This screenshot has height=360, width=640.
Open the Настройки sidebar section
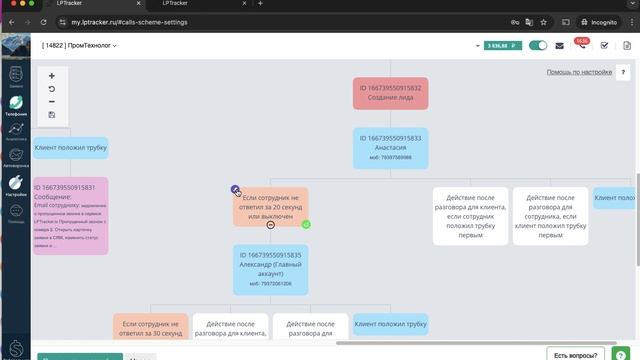[x=16, y=186]
